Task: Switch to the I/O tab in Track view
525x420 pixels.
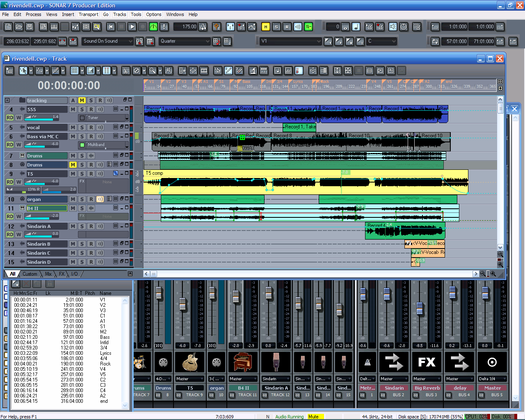Action: (75, 274)
